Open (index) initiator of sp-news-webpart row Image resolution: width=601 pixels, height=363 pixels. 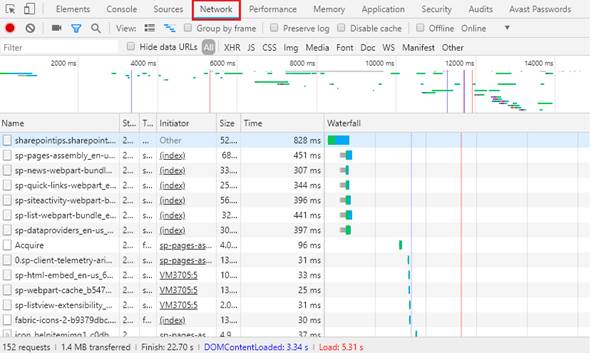tap(172, 170)
